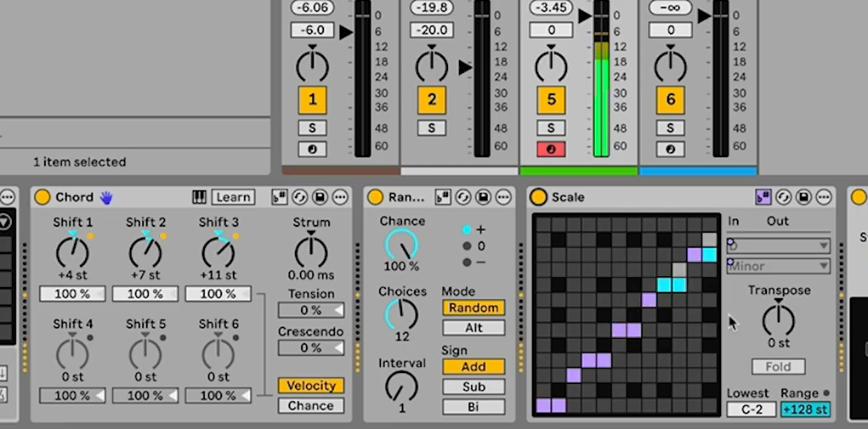This screenshot has height=429, width=868.
Task: Save the Scale device preset
Action: (803, 197)
